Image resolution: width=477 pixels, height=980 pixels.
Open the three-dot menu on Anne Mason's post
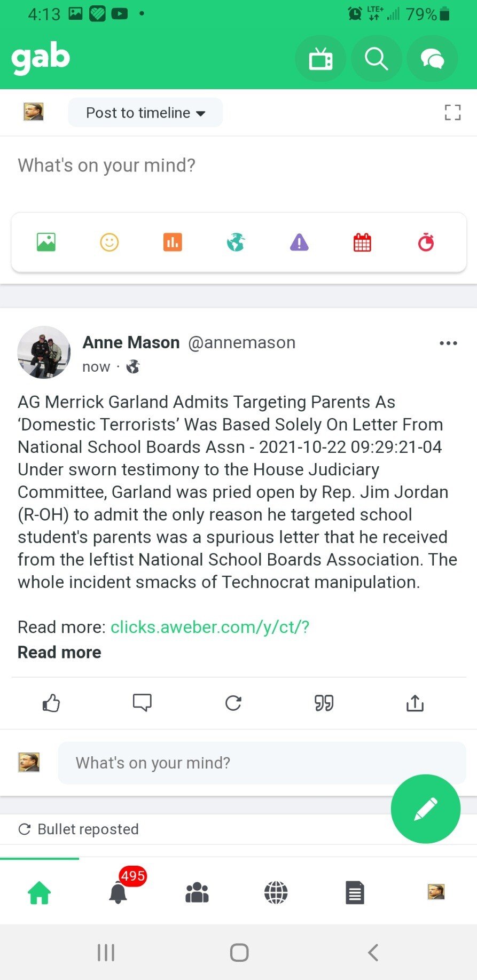(x=448, y=343)
